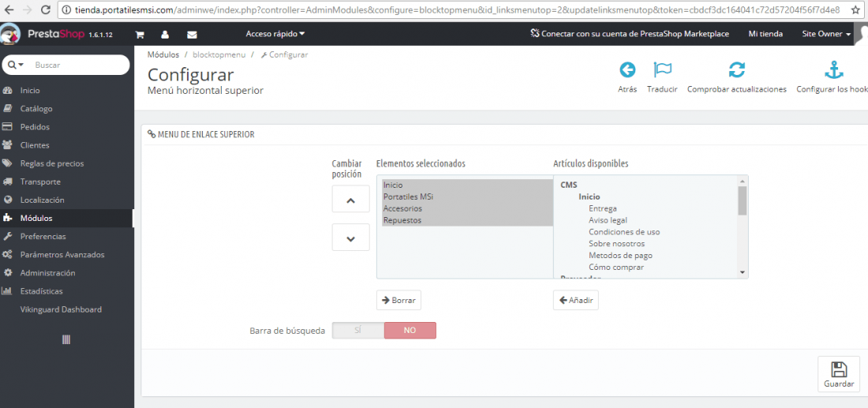Open the Site Owner account dropdown
The image size is (868, 408).
(x=826, y=34)
